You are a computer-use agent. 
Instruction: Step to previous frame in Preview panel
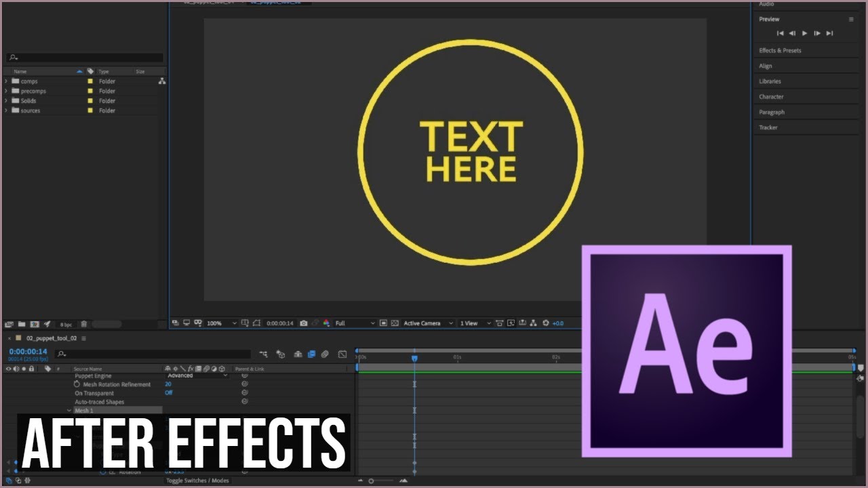(792, 33)
